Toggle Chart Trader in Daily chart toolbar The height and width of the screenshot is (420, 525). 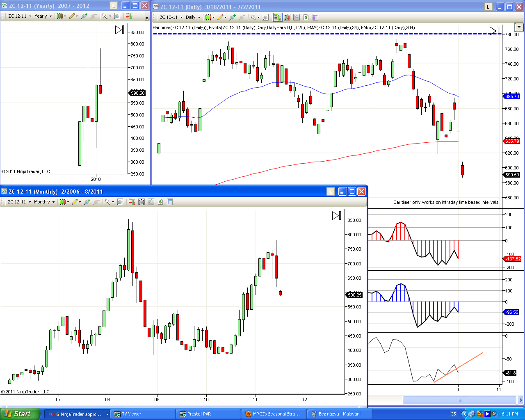click(x=277, y=17)
